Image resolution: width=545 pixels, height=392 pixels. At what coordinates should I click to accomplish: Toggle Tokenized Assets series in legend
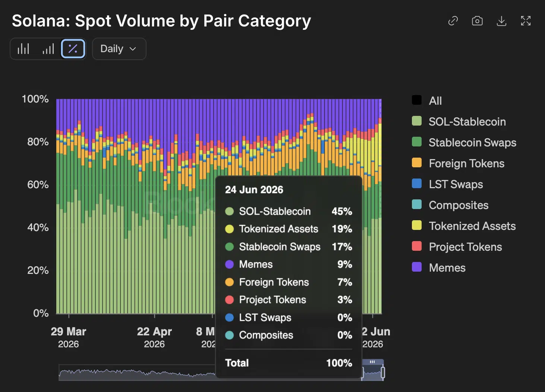(464, 226)
